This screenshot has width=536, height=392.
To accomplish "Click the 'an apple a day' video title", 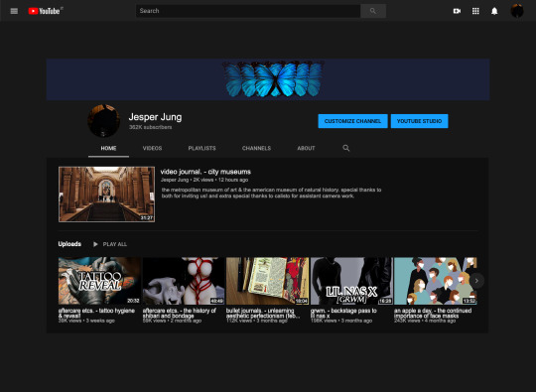I will pyautogui.click(x=433, y=313).
